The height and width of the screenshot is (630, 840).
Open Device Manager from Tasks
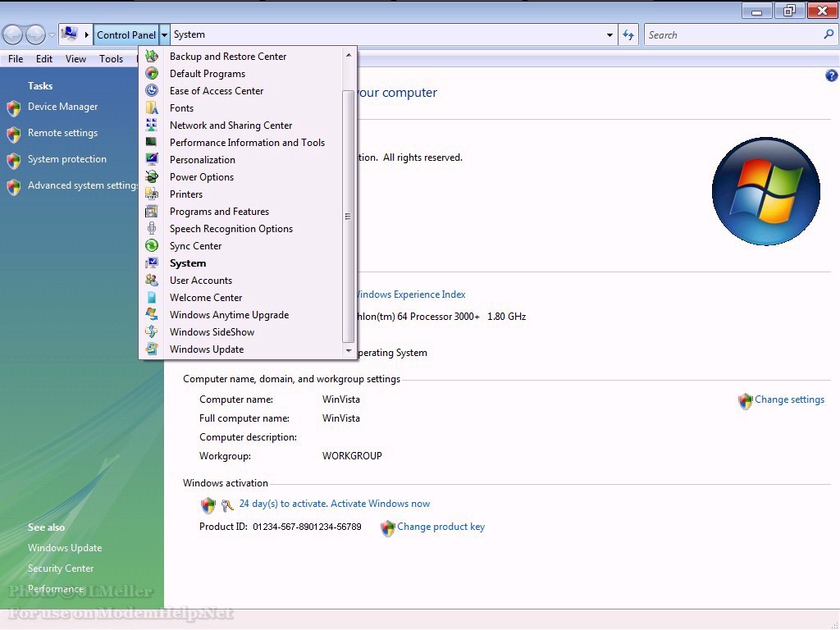62,107
